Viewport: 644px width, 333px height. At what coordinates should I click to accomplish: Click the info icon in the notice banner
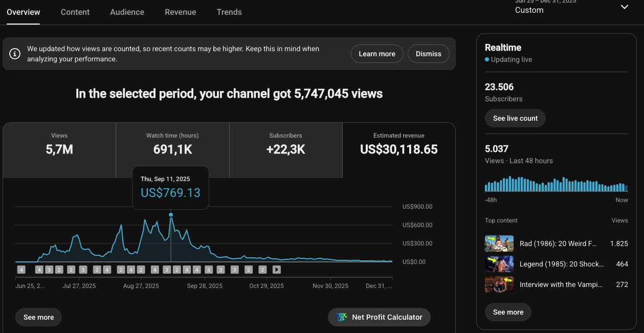pos(15,54)
